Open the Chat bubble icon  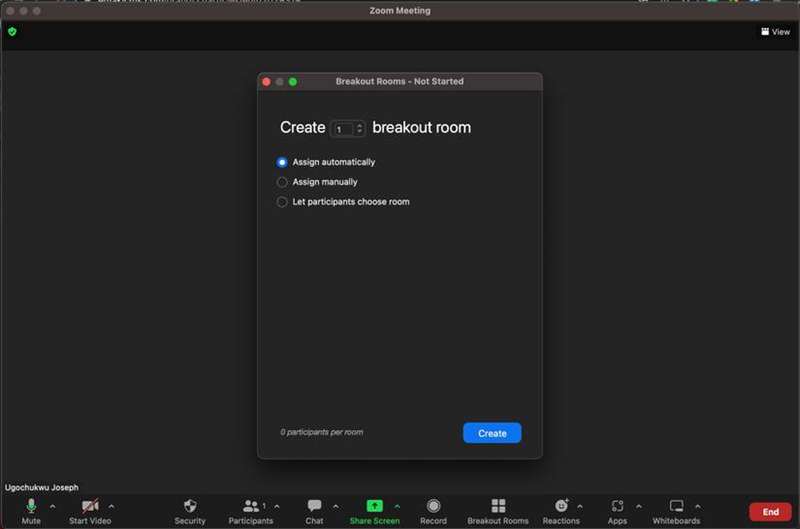pos(314,507)
